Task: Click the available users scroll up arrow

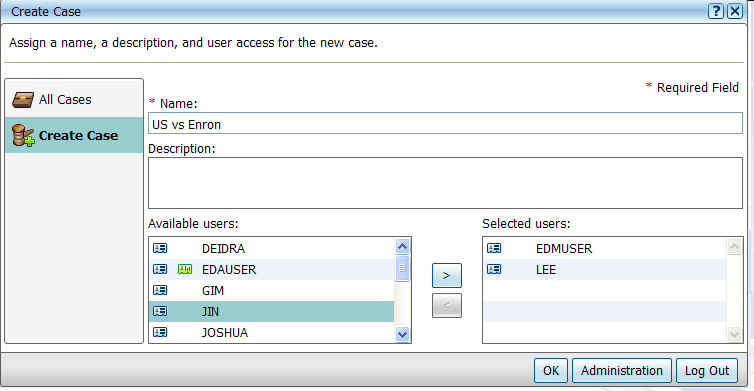Action: 402,246
